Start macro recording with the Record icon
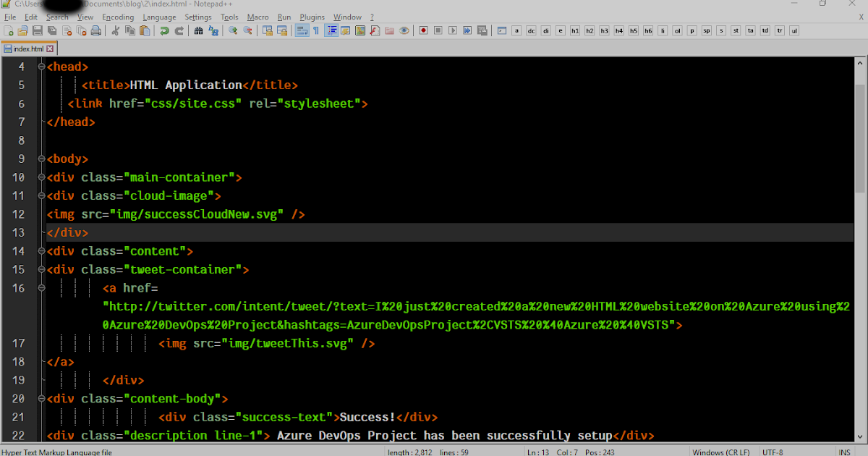Viewport: 868px width, 456px height. [x=423, y=30]
